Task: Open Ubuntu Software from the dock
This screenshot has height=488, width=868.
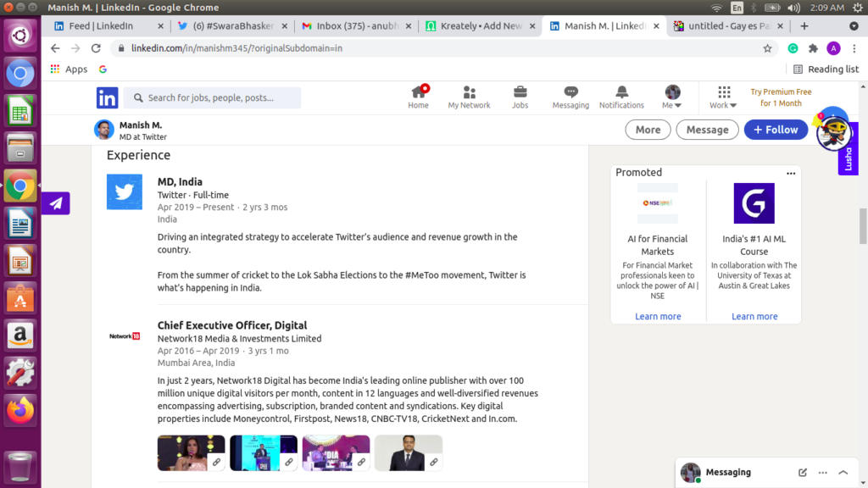Action: click(x=20, y=298)
